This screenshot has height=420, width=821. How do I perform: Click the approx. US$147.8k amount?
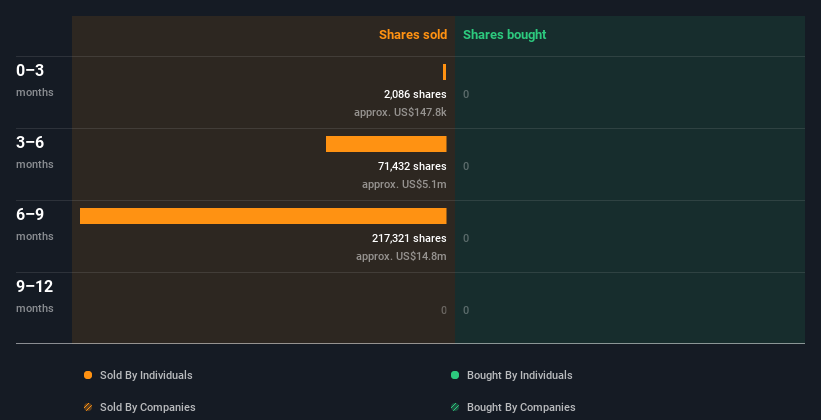pyautogui.click(x=400, y=112)
